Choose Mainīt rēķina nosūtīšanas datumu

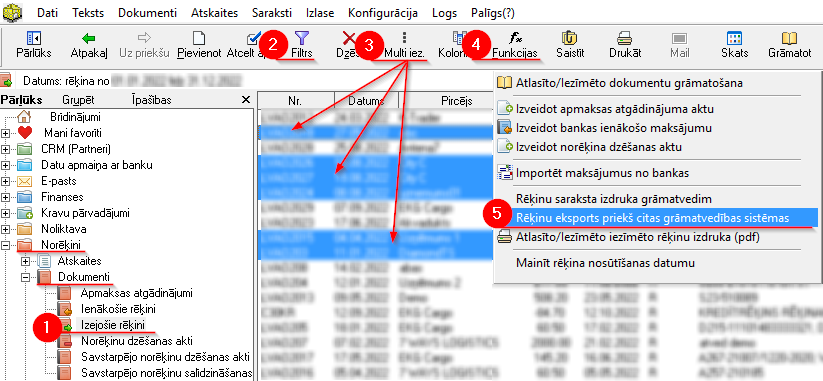[605, 262]
